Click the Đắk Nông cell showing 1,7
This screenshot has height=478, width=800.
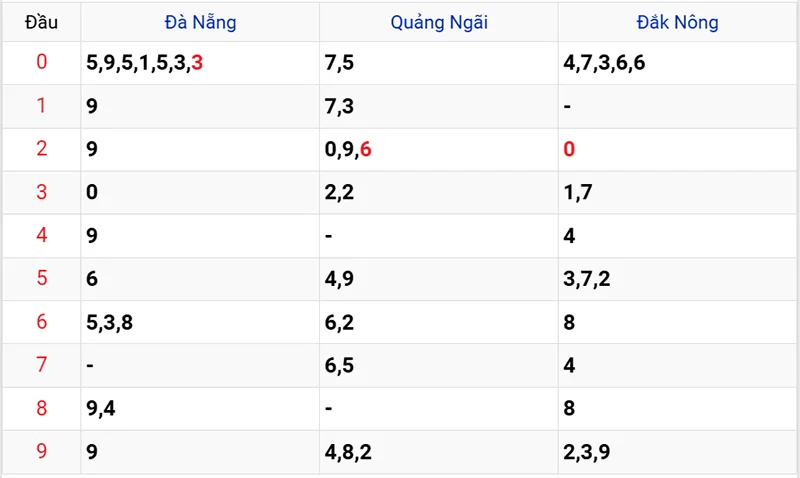tap(578, 193)
